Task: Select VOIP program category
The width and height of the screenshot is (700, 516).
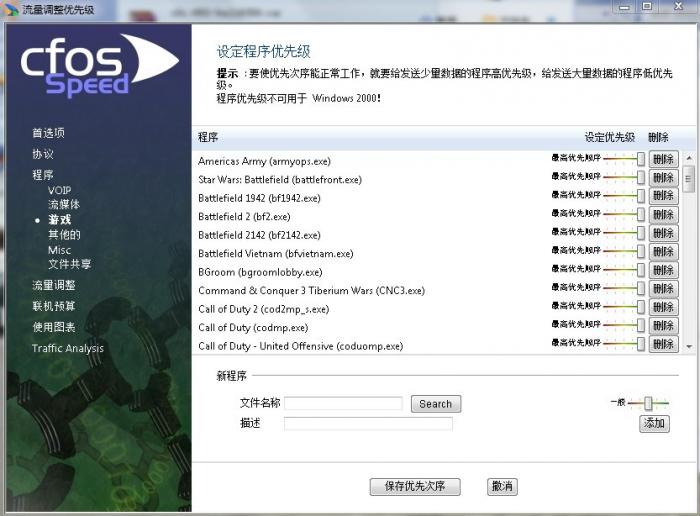Action: click(x=59, y=190)
